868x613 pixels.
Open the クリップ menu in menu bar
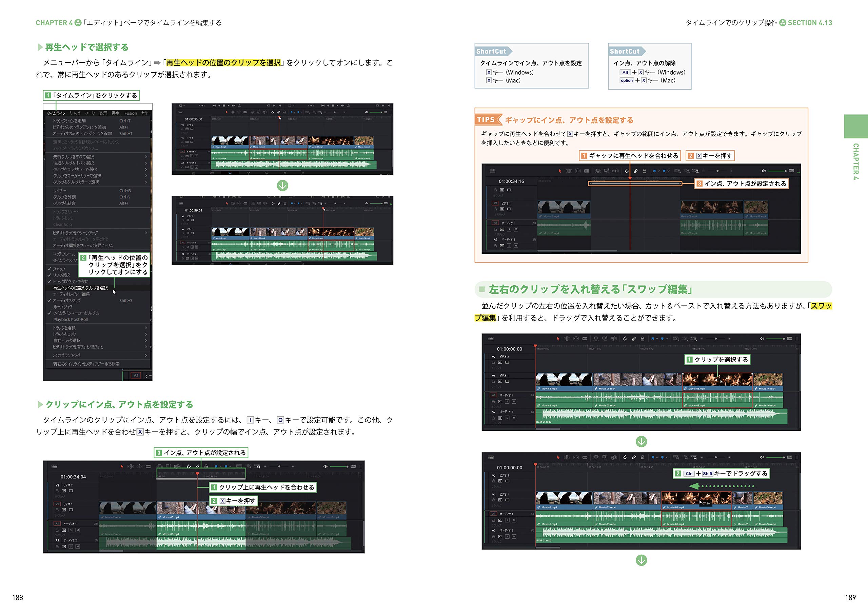75,113
